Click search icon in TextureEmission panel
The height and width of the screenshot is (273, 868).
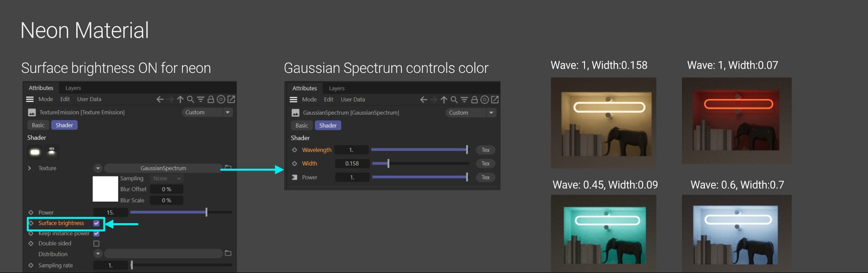pyautogui.click(x=190, y=99)
